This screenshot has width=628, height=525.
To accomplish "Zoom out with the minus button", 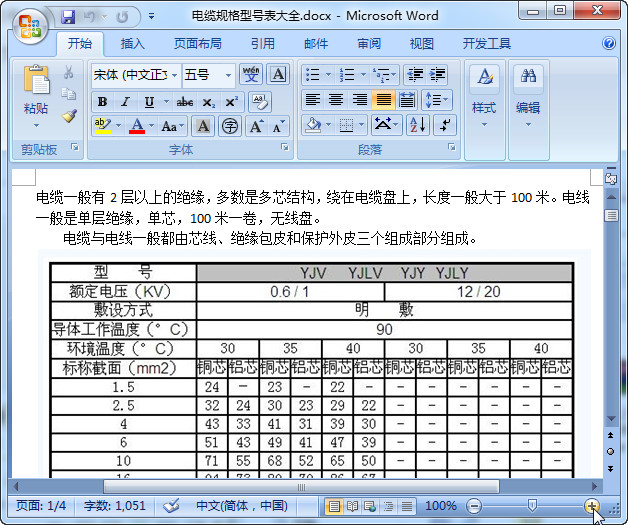I will pyautogui.click(x=473, y=506).
